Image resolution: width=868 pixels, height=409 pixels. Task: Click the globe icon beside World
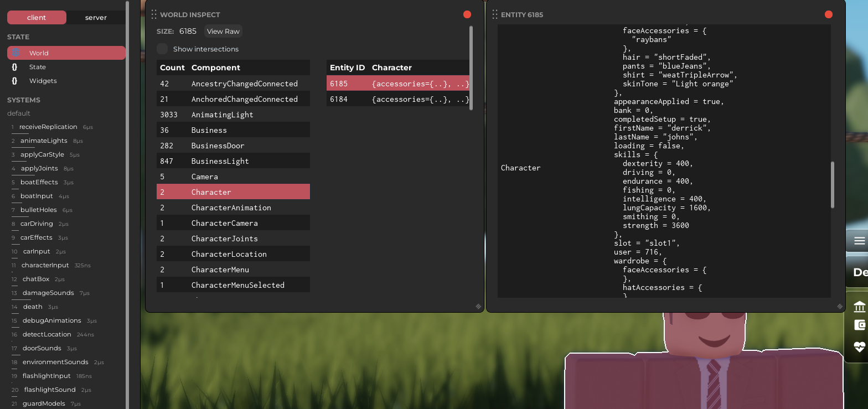click(15, 53)
